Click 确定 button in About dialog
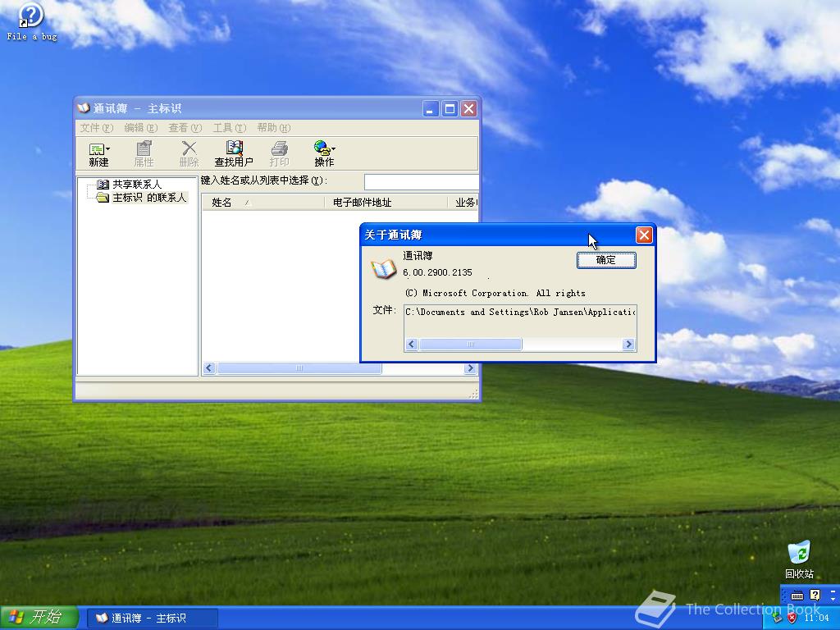The width and height of the screenshot is (840, 630). pos(606,260)
